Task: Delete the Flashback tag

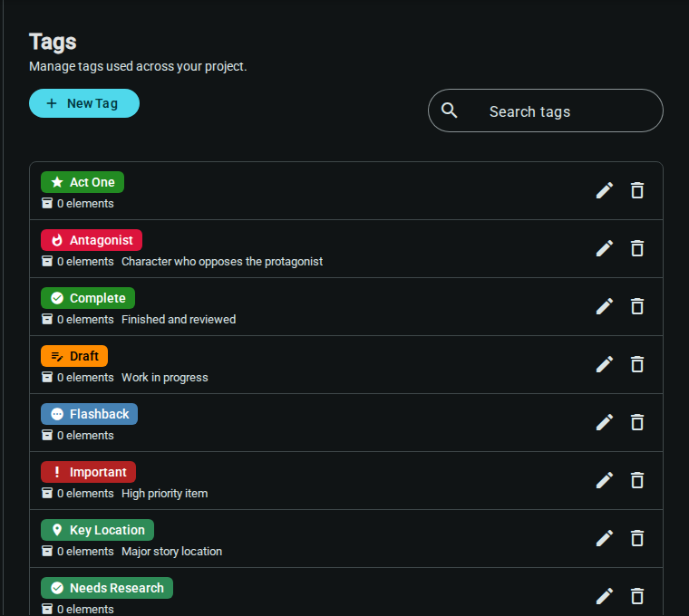Action: [x=637, y=422]
